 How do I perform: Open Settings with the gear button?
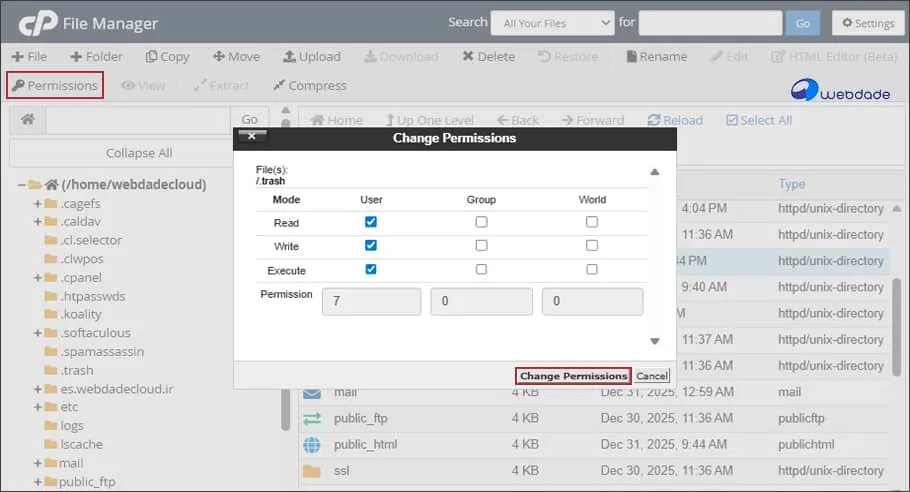(868, 23)
